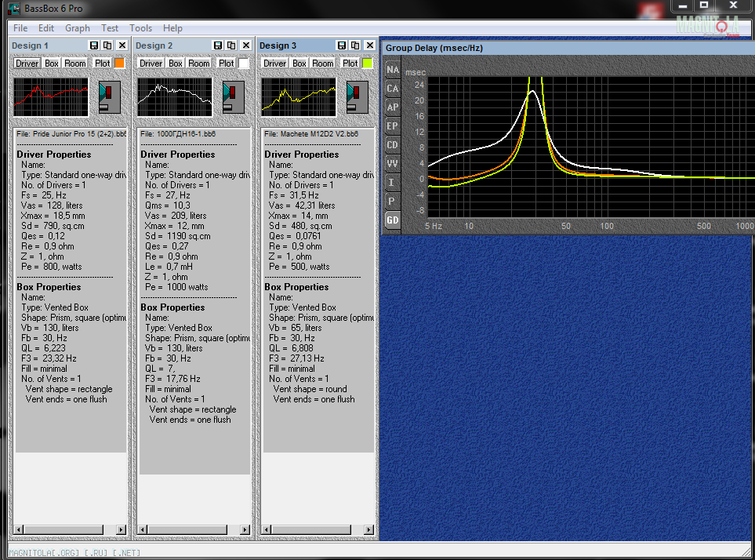Toggle the Plot button for Design 3

click(350, 64)
